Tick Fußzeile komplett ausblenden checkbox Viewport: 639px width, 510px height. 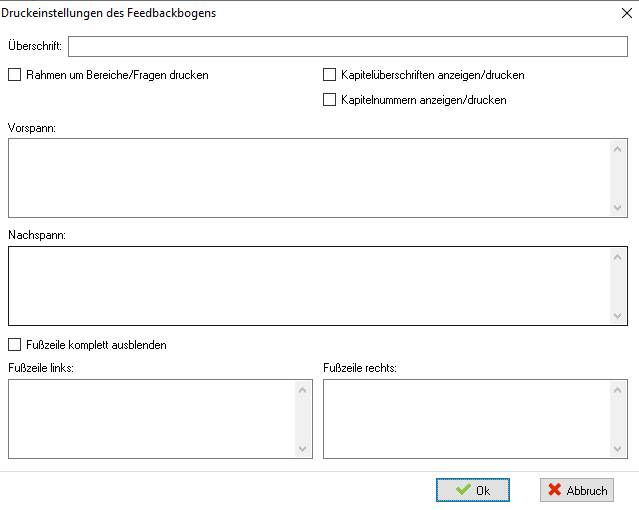tap(15, 345)
